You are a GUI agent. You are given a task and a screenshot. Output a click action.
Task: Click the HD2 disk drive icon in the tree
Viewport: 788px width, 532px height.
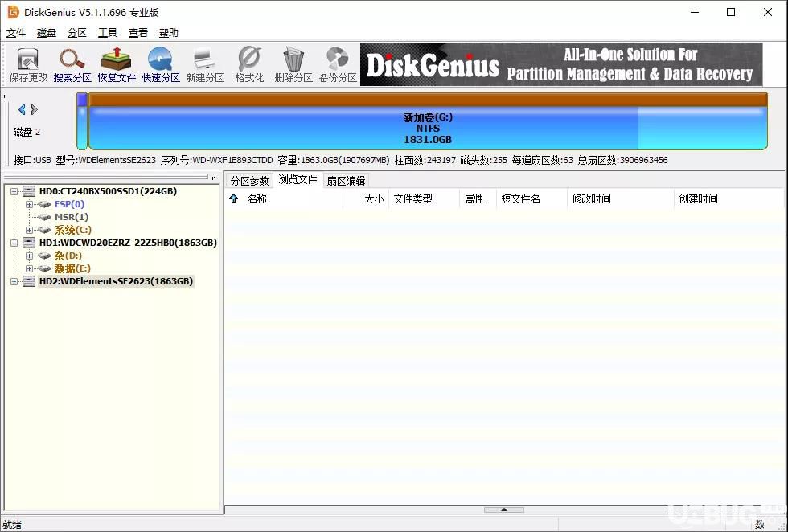coord(29,281)
